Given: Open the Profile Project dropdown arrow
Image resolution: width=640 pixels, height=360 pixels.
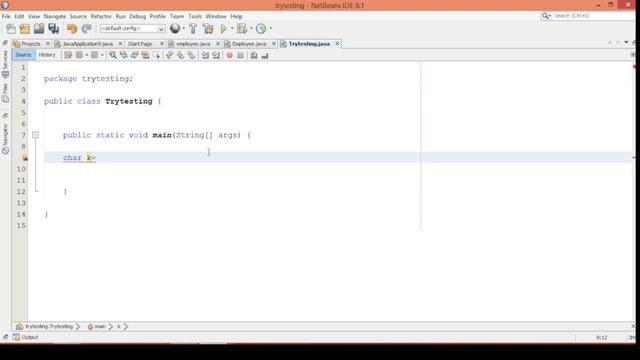Looking at the screenshot, I should pyautogui.click(x=270, y=28).
